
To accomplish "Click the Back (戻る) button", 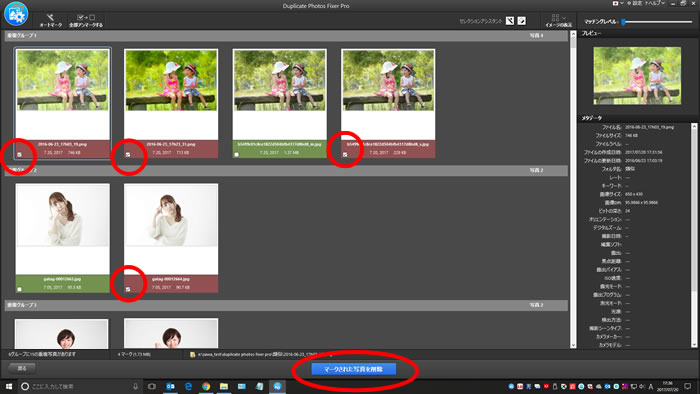I will (x=22, y=369).
